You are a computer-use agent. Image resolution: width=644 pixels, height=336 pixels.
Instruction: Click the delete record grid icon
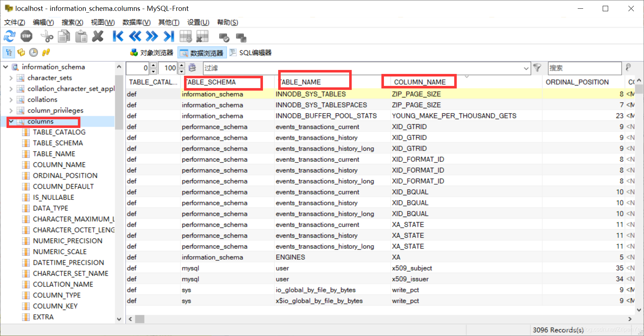pos(202,36)
